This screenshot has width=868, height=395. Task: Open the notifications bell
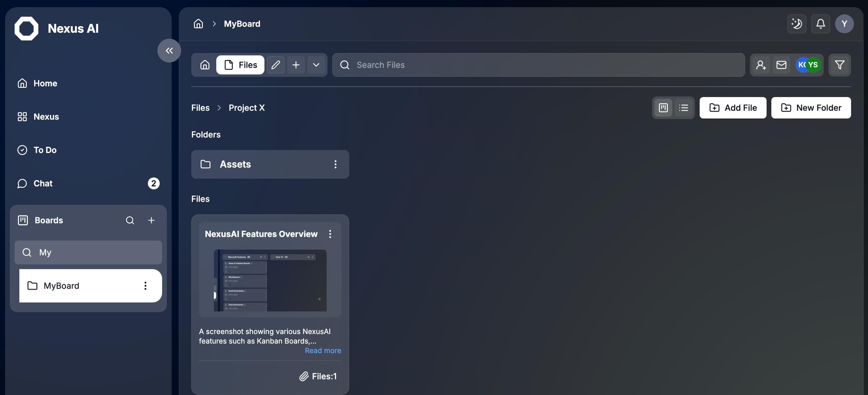pos(820,24)
